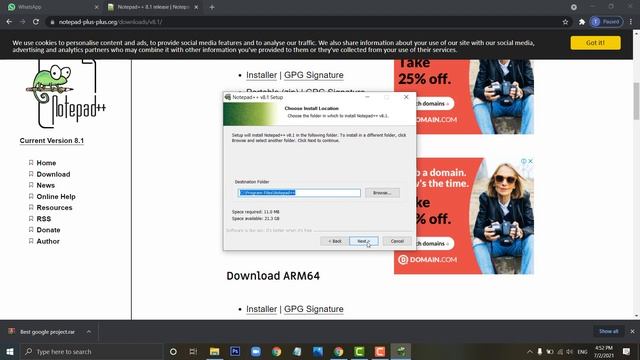Open the Windows Start menu

9,351
